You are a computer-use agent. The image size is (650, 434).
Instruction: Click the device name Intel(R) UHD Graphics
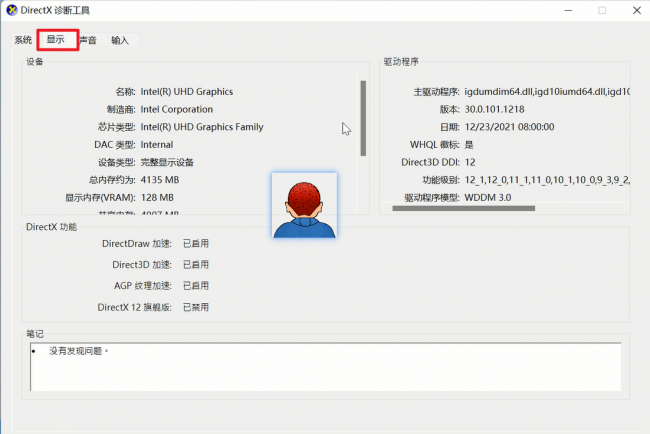(187, 92)
